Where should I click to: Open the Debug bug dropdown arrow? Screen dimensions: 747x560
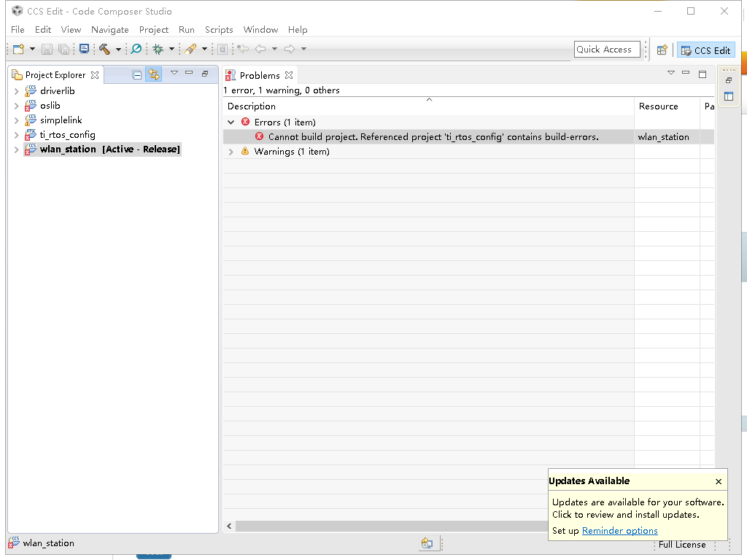coord(171,49)
